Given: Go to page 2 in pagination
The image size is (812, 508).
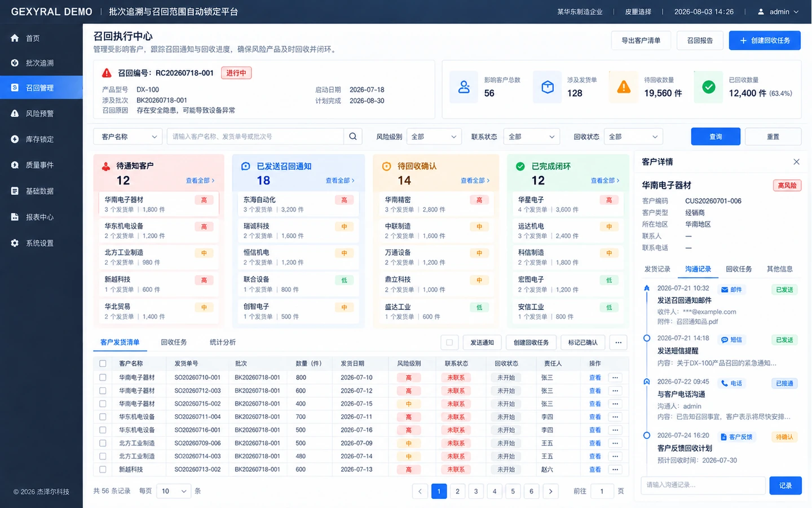Looking at the screenshot, I should (457, 491).
